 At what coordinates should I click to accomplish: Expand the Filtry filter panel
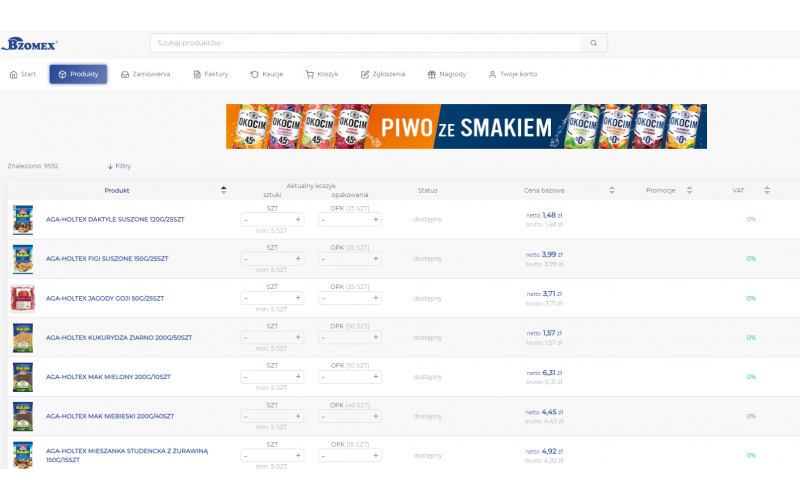pos(119,166)
